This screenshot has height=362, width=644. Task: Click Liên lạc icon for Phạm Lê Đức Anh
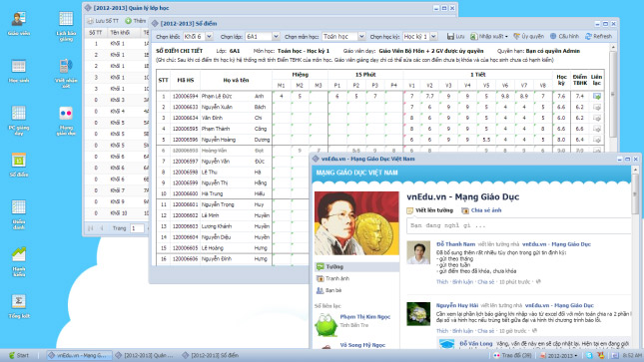(597, 96)
